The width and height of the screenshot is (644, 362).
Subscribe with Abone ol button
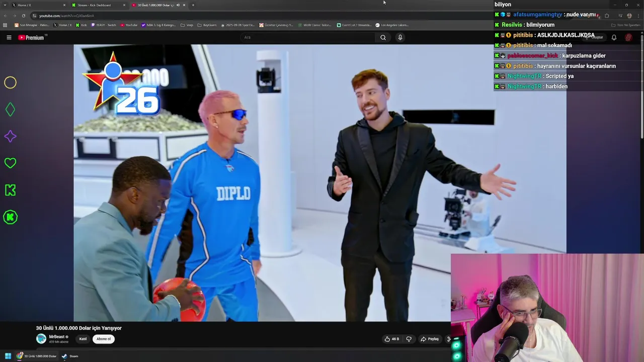point(104,339)
